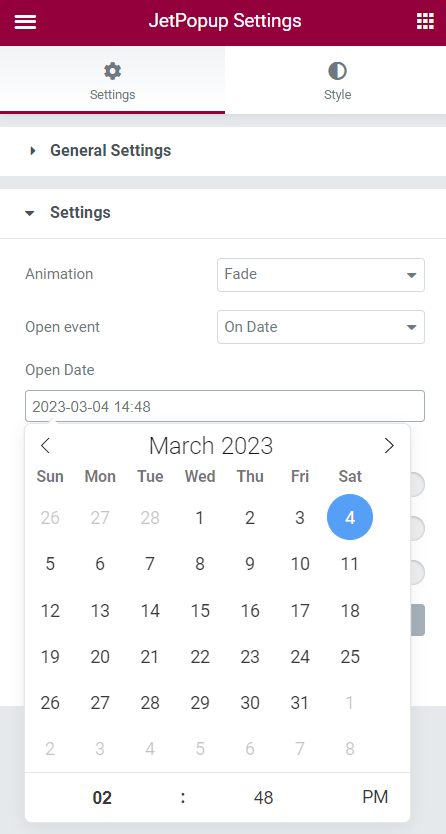Click the hour field showing 02

click(102, 797)
